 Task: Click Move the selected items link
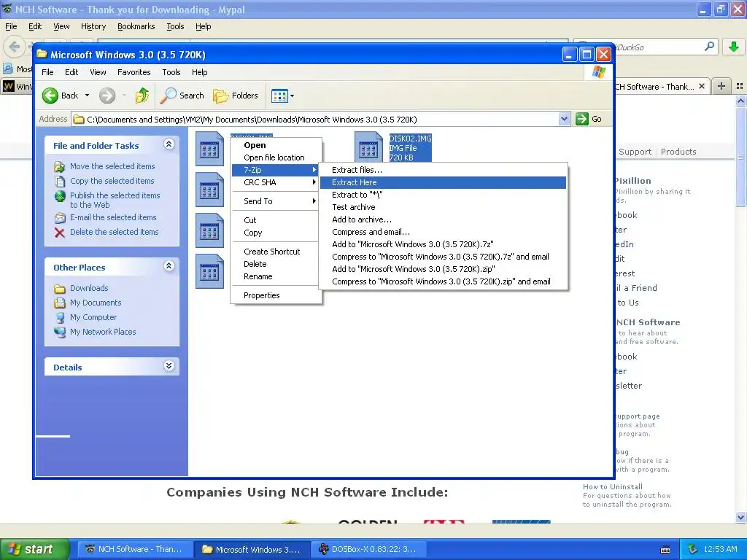tap(112, 167)
